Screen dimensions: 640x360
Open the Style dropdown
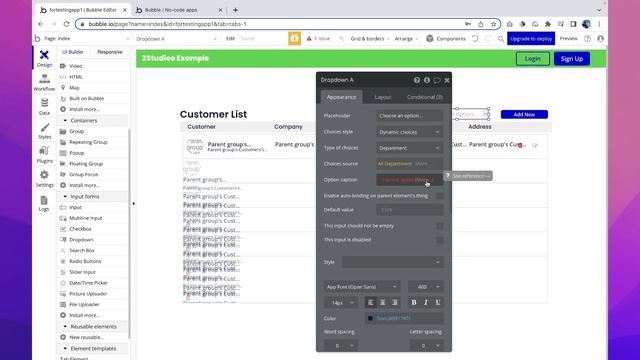click(x=392, y=262)
